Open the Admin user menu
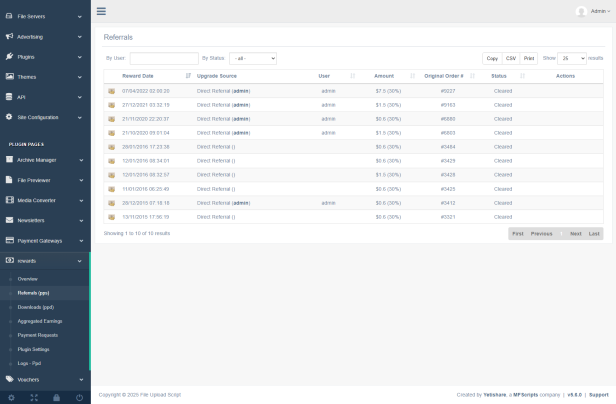This screenshot has height=404, width=616. pos(593,11)
